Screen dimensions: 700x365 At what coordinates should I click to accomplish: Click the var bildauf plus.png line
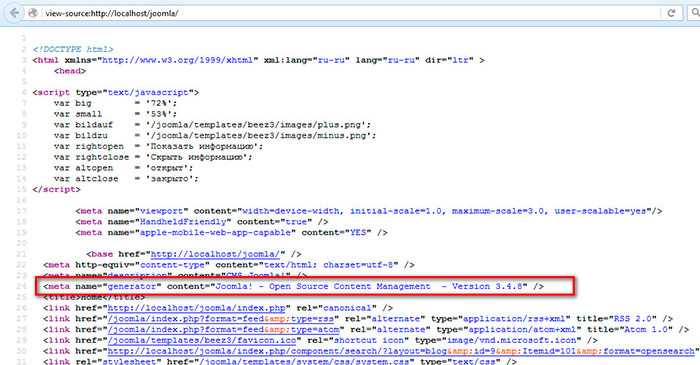point(212,124)
